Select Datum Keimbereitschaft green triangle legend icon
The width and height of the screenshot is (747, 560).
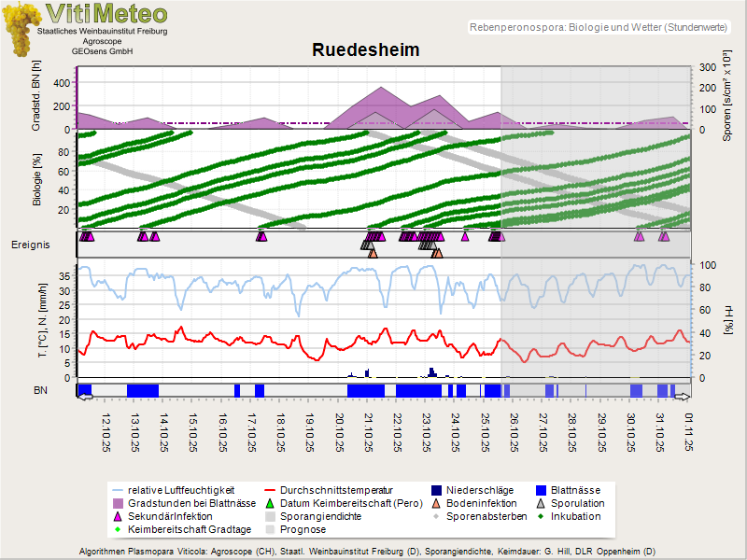271,502
